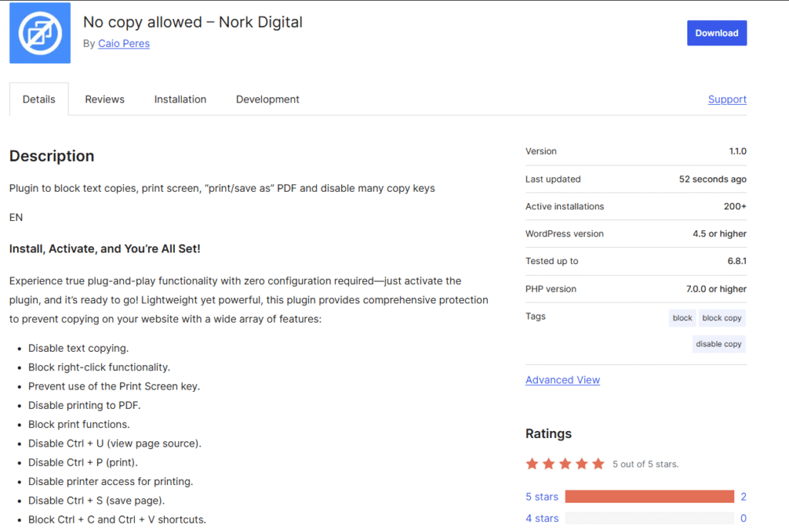Click the five-star rating icons
This screenshot has height=532, width=789.
pos(565,463)
